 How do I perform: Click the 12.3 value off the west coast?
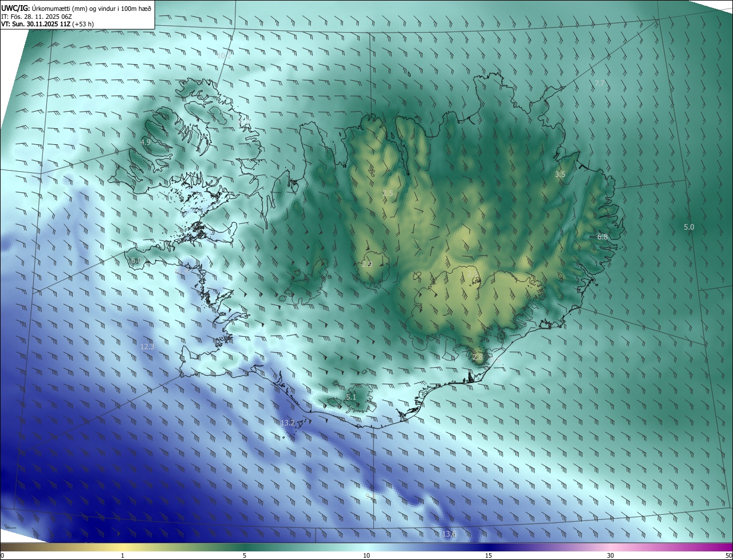coord(147,346)
